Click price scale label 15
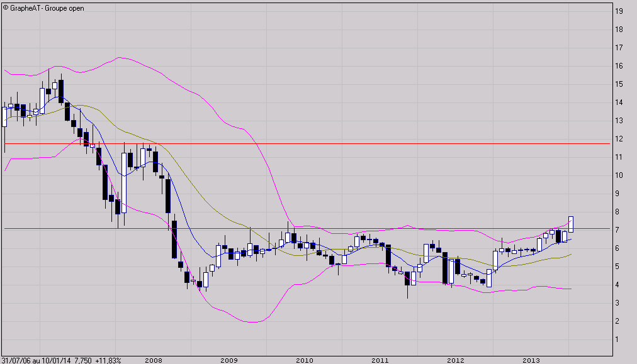The image size is (637, 364). 619,84
